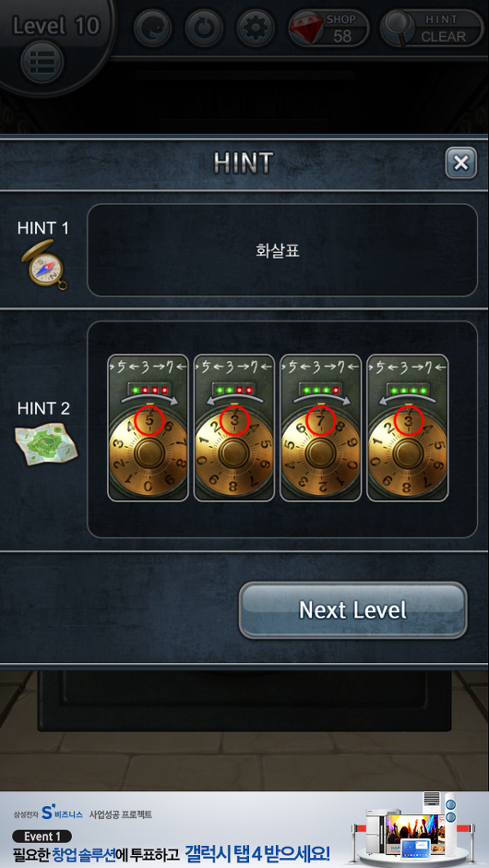Open settings gear icon
The height and width of the screenshot is (868, 489).
point(255,27)
